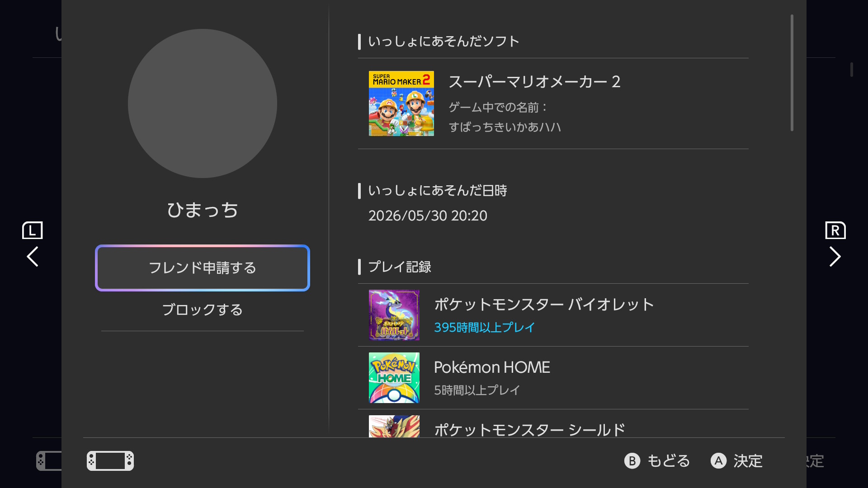Viewport: 868px width, 488px height.
Task: Click the ひまっち user name
Action: 203,210
